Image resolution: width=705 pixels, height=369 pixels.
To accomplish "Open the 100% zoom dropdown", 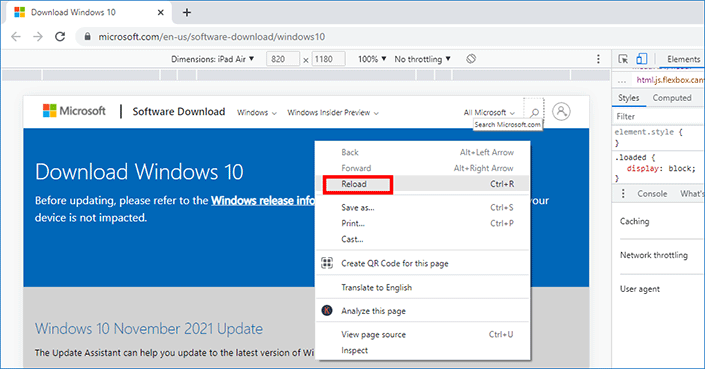I will (372, 59).
